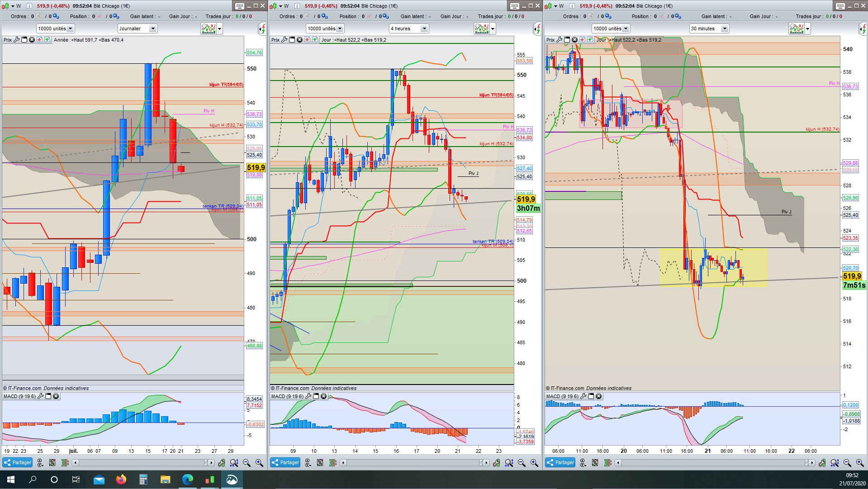Zoom out horizontally on 30 minutes chart
The image size is (868, 489).
pyautogui.click(x=847, y=463)
